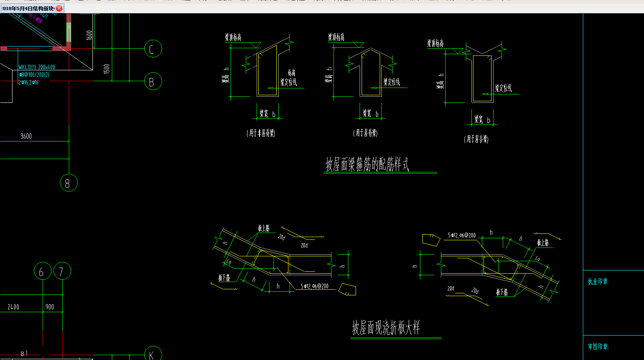Click axis bubble 6
644x360 pixels.
coord(43,271)
